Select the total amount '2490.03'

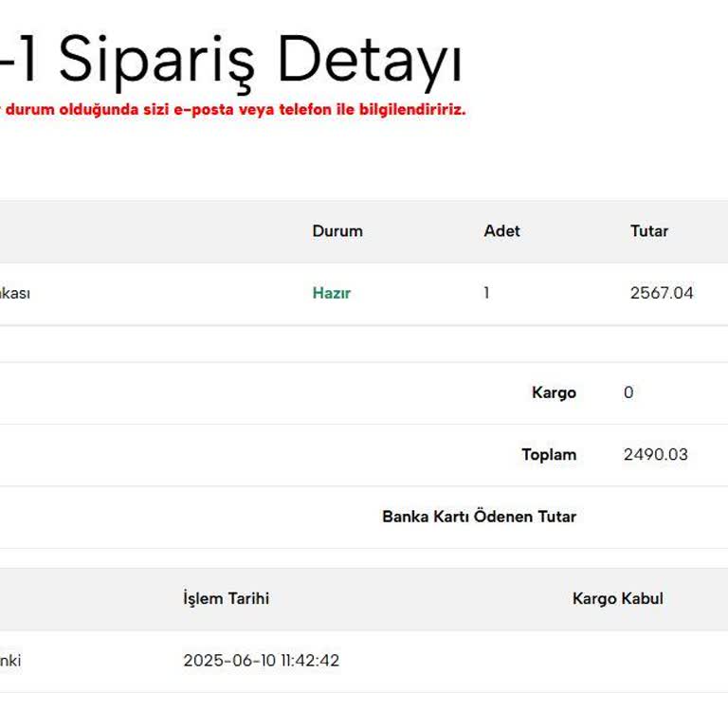pos(655,455)
